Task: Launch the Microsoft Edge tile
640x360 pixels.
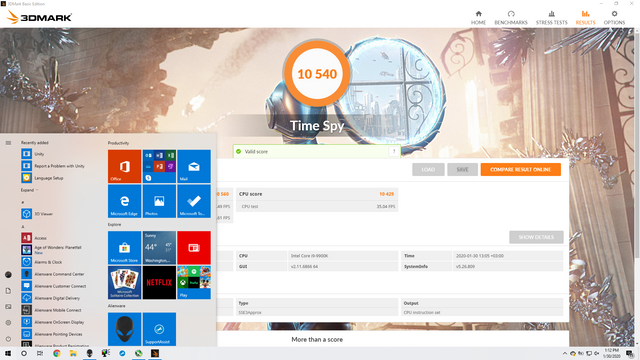Action: tap(124, 201)
